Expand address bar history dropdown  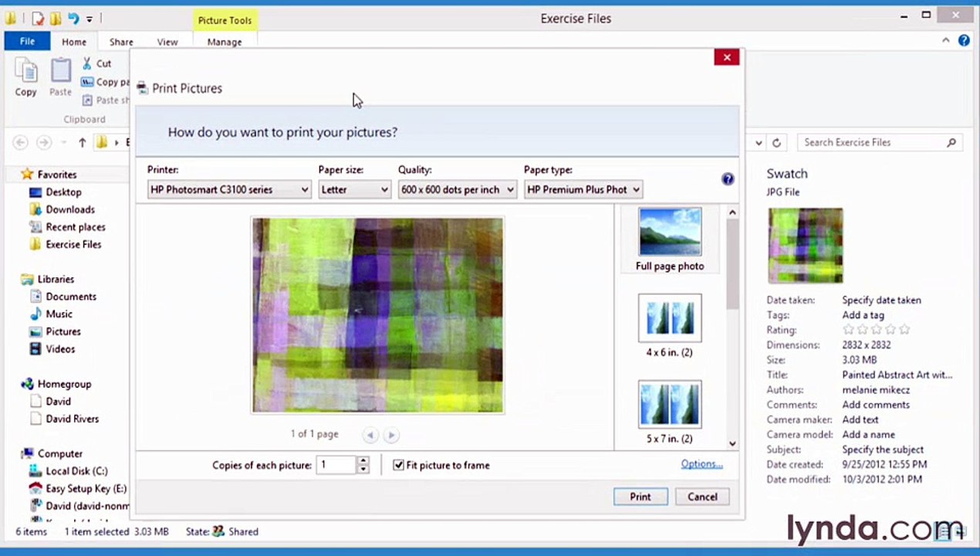(759, 142)
